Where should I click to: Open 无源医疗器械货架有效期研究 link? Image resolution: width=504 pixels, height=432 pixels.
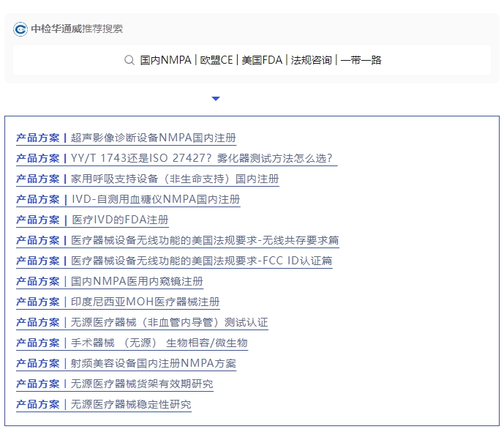[142, 384]
